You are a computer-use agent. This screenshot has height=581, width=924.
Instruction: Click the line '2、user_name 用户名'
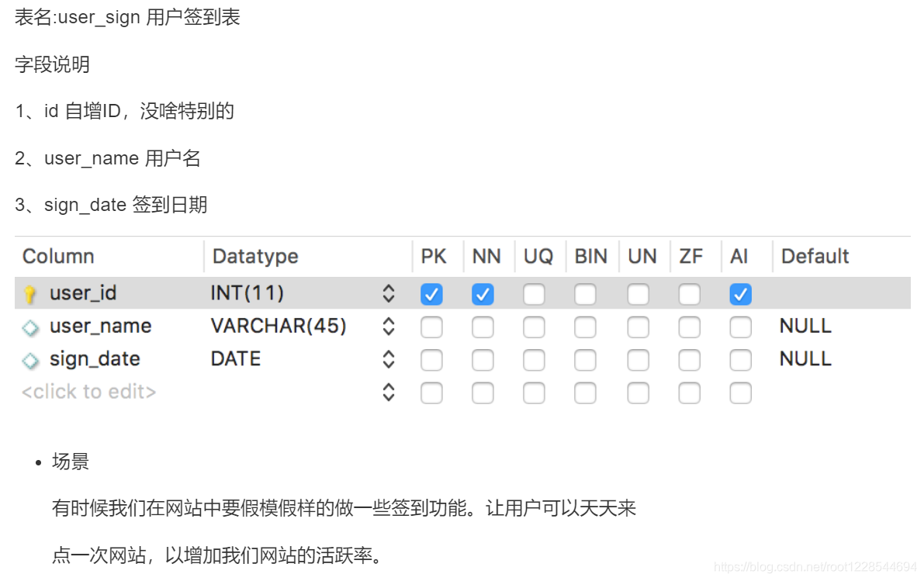point(108,158)
